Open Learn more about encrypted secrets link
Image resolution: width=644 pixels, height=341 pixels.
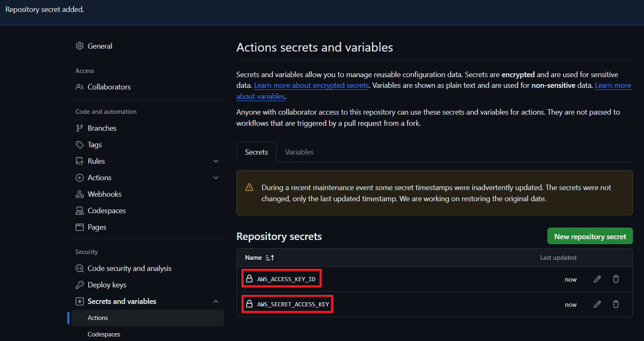click(311, 85)
